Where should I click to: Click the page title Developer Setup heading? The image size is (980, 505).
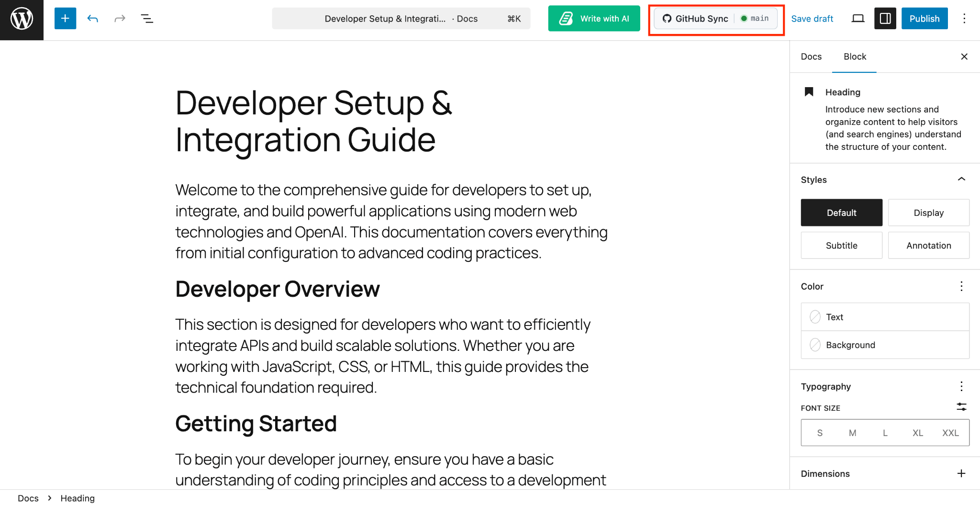313,122
